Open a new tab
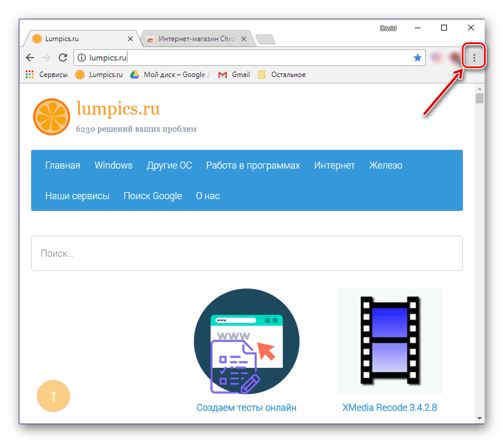 (x=266, y=39)
